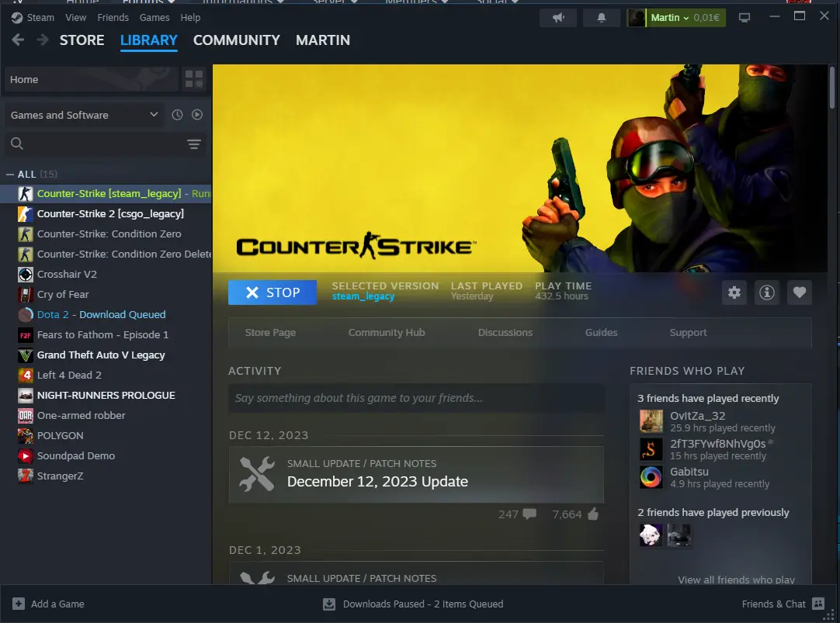Add Counter-Strike to favorites heart
The image size is (840, 623).
[800, 292]
